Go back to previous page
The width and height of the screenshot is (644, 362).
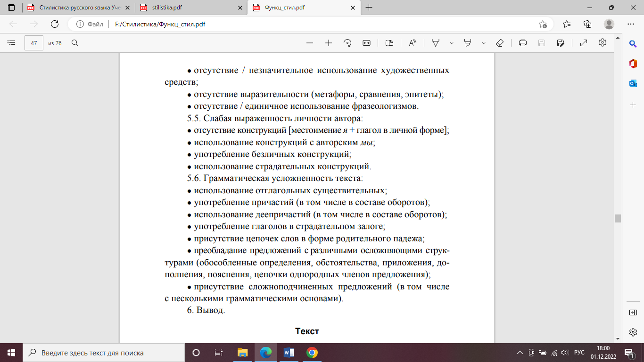(13, 24)
